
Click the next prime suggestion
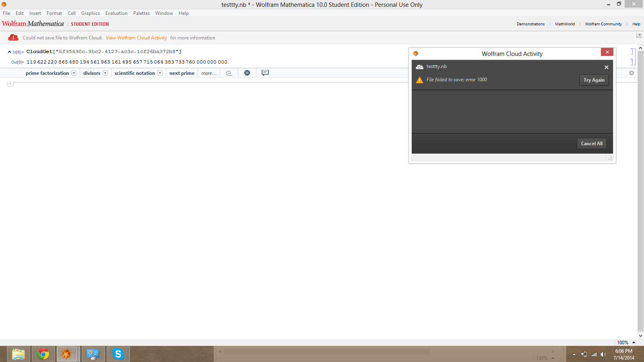(x=182, y=73)
